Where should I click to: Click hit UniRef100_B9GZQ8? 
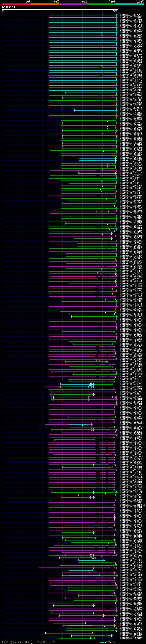(131, 211)
